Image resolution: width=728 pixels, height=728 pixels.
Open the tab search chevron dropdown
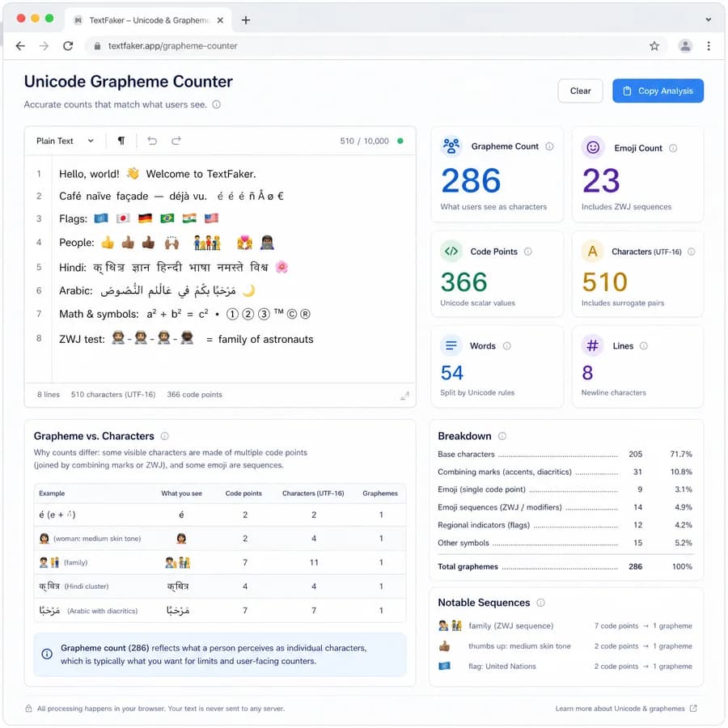708,20
